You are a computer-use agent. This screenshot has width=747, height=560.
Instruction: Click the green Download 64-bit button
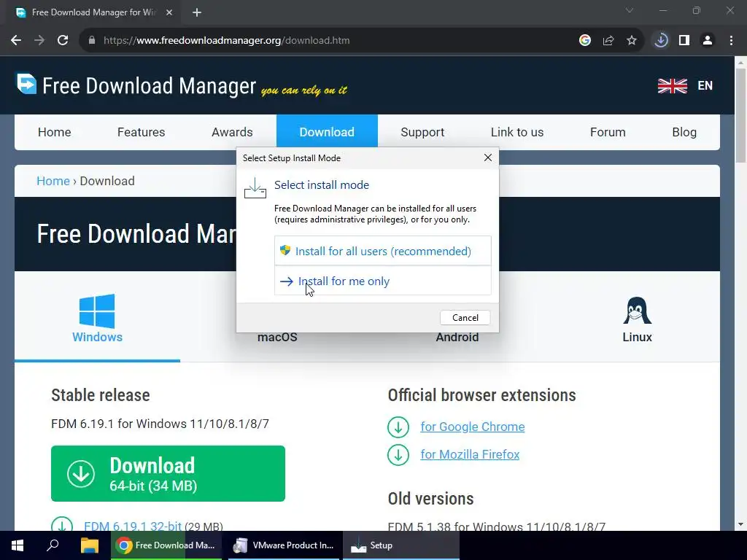[168, 473]
